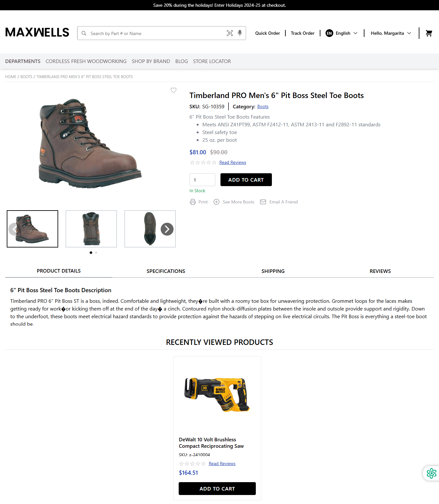The height and width of the screenshot is (504, 439).
Task: Click the See More Boots plus icon
Action: 217,202
